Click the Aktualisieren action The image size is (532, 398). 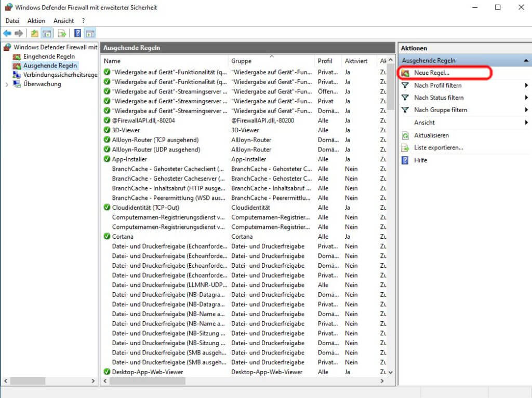pos(431,135)
